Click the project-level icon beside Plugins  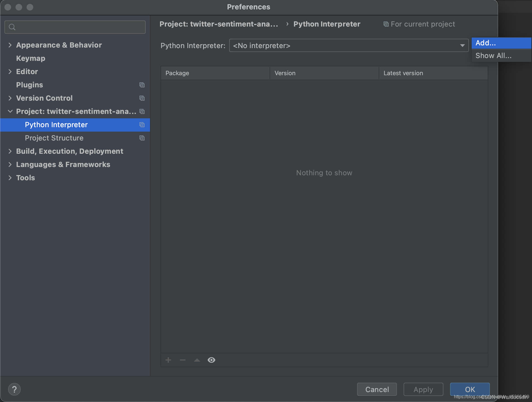pyautogui.click(x=142, y=85)
